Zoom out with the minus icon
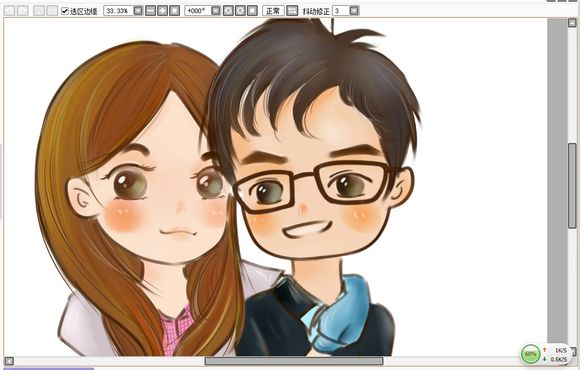Viewport: 580px width, 370px height. coord(151,11)
